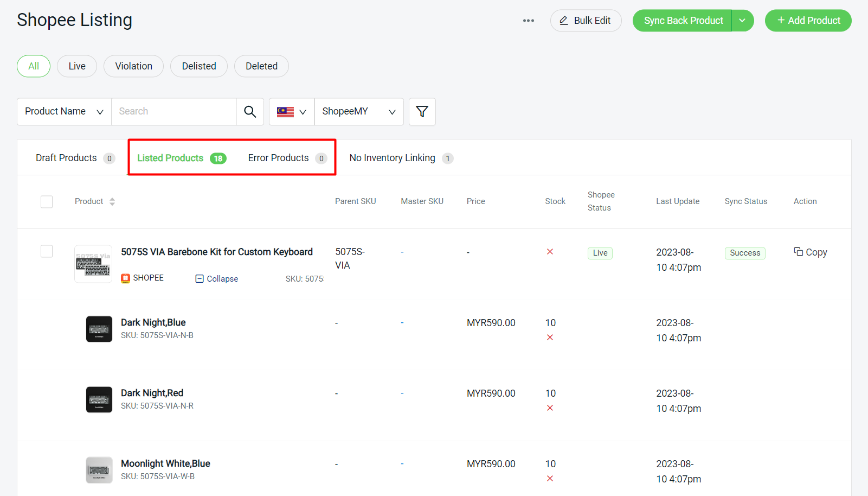The image size is (868, 496).
Task: Open the ShopeeMY store dropdown
Action: tap(359, 112)
